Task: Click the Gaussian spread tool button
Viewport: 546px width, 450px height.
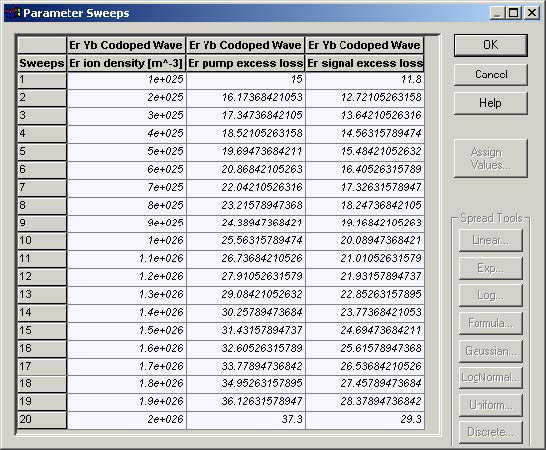Action: (491, 351)
